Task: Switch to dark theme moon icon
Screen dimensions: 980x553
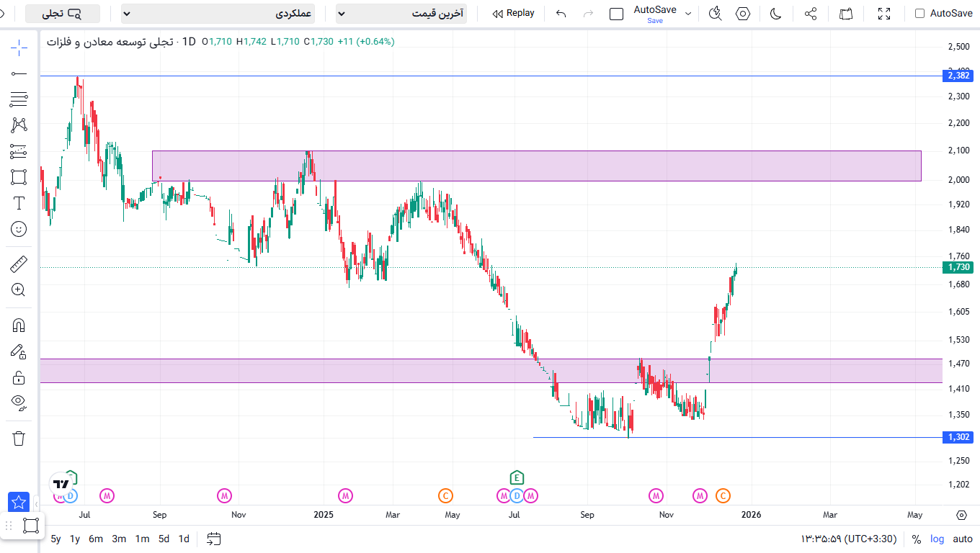Action: pos(776,14)
